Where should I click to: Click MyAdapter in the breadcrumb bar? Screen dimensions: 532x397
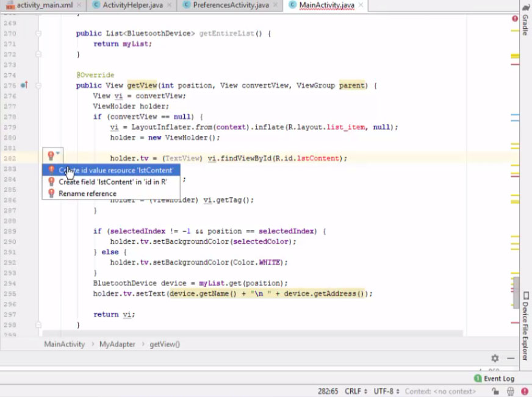click(x=117, y=344)
